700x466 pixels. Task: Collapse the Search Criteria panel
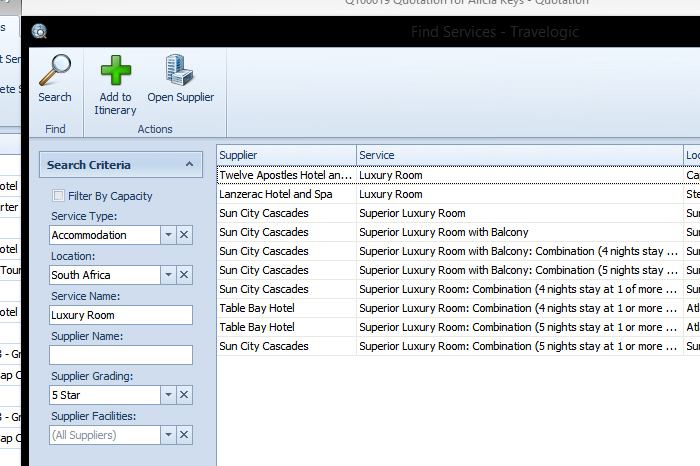pyautogui.click(x=189, y=164)
